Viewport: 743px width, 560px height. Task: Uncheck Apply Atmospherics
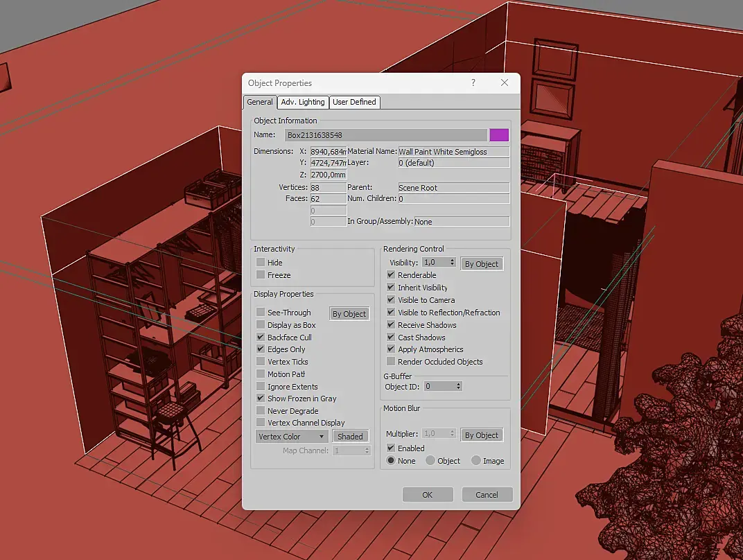pyautogui.click(x=391, y=349)
